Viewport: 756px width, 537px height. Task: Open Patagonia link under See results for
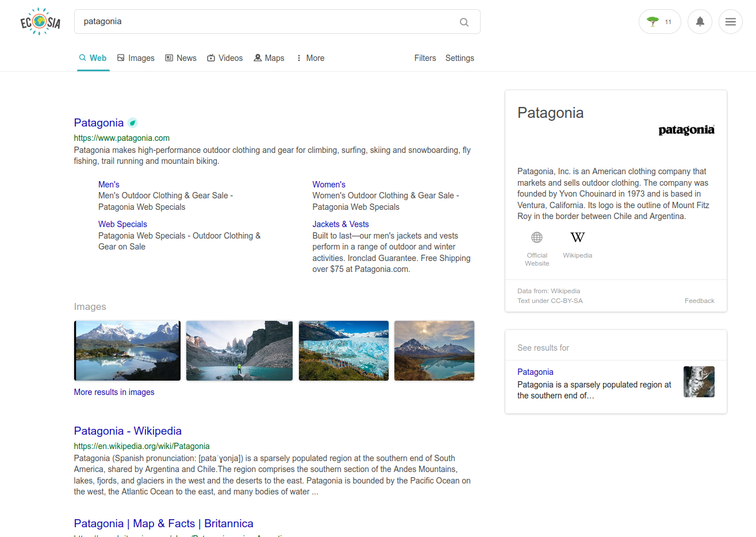[x=535, y=372]
